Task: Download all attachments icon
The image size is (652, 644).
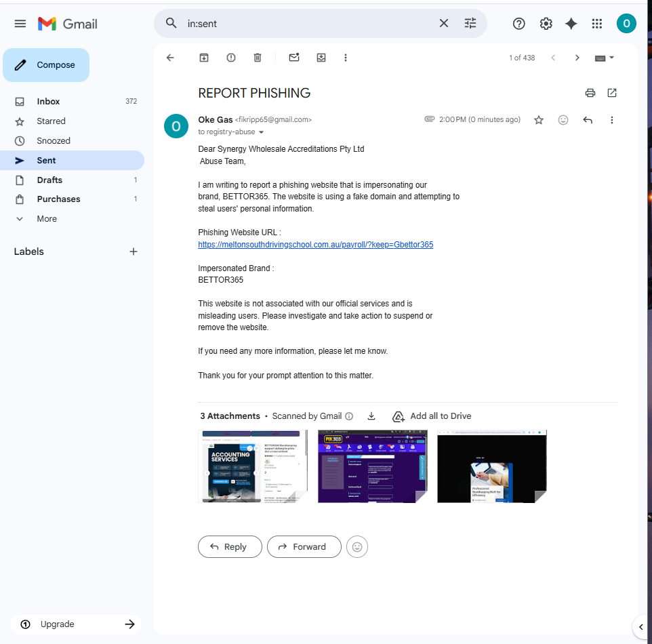Action: click(371, 416)
